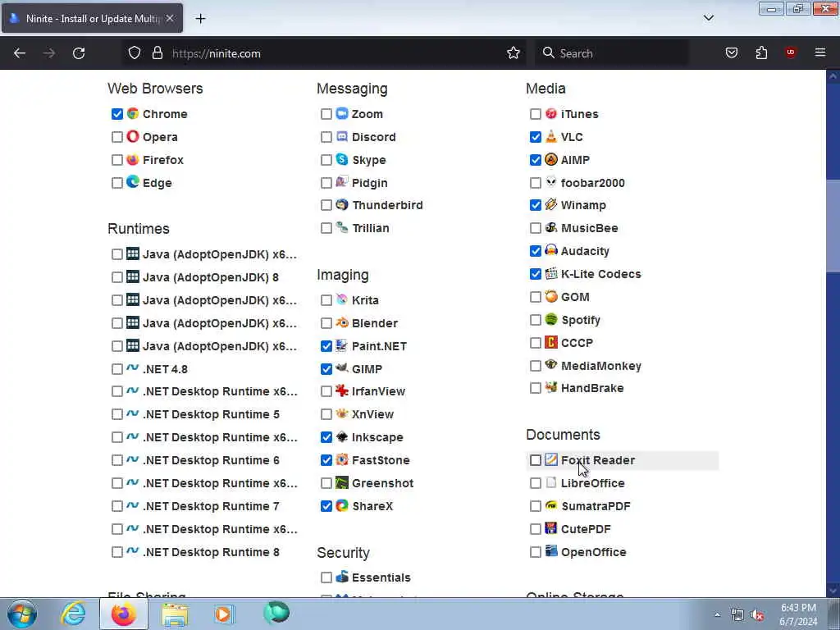Click the MediaMonkey label
Image resolution: width=840 pixels, height=630 pixels.
(x=601, y=366)
